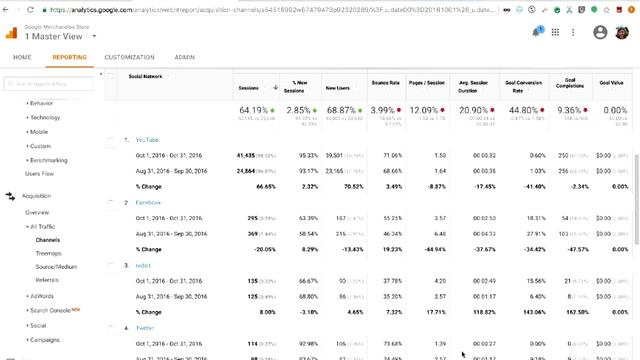Switch to the REPORTING tab
The width and height of the screenshot is (640, 360).
(69, 57)
